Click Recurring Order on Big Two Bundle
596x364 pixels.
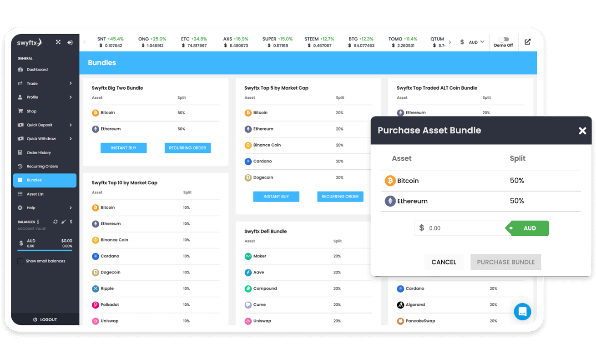coord(187,148)
